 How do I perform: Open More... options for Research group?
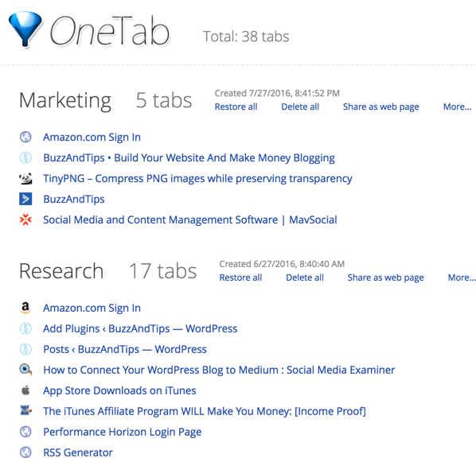pos(462,278)
